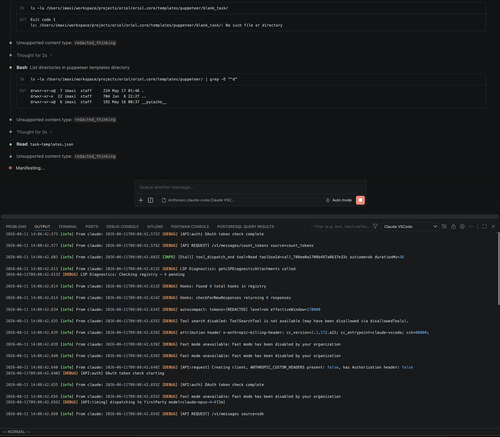Click the output Filter text field
The height and width of the screenshot is (437, 500).
342,227
